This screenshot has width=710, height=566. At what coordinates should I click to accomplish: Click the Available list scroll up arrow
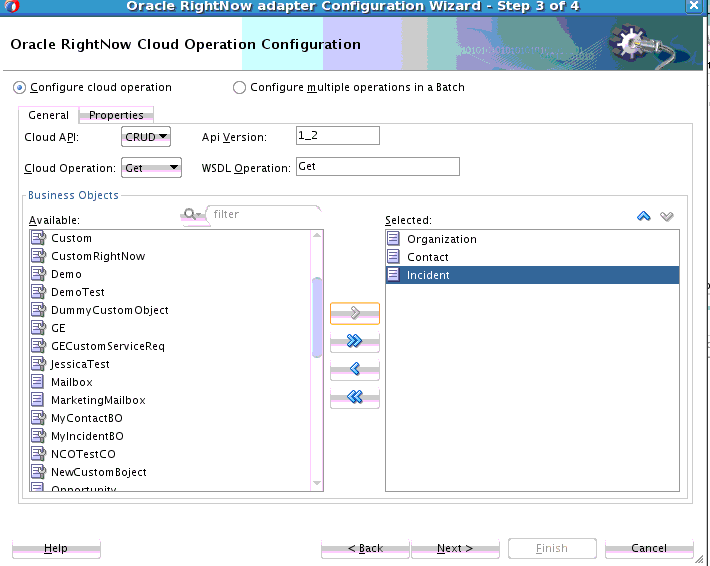(x=317, y=235)
